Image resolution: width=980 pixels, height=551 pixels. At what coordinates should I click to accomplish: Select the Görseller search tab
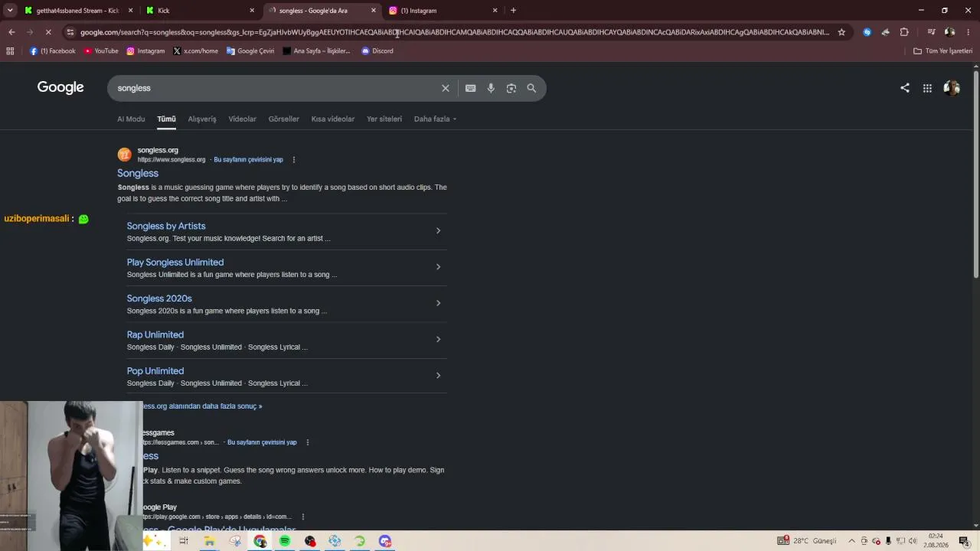(x=284, y=119)
